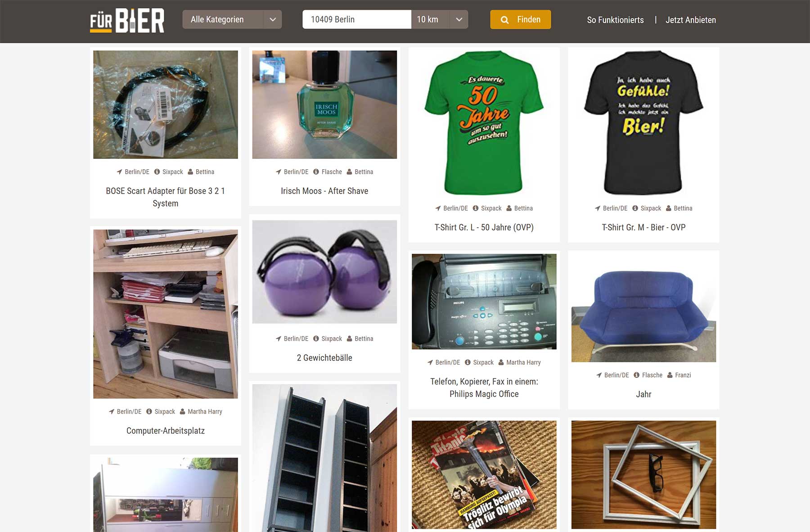This screenshot has width=810, height=532.
Task: Click the chevron next to Alle Kategorien
Action: [x=272, y=19]
